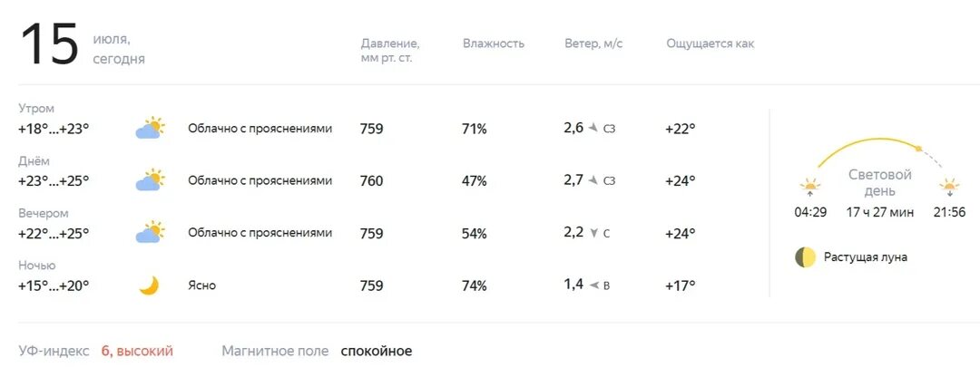Click the "Растущая луна" label
The image size is (980, 377).
[x=865, y=257]
